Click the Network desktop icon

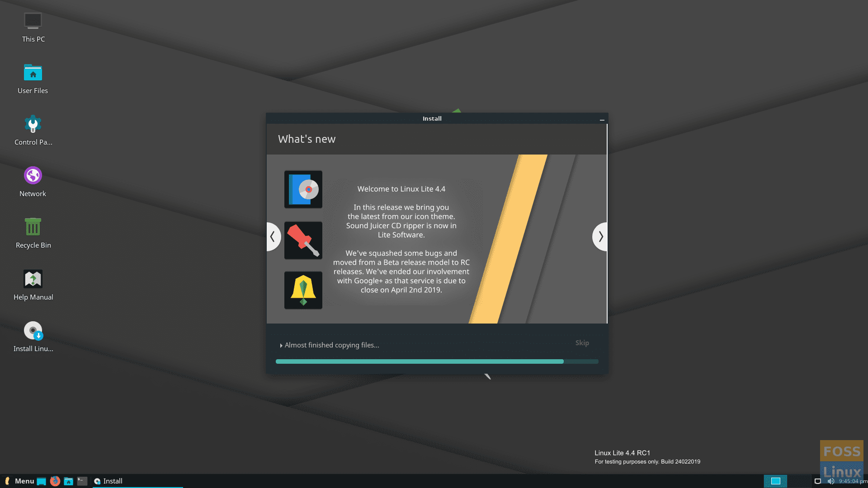coord(32,174)
